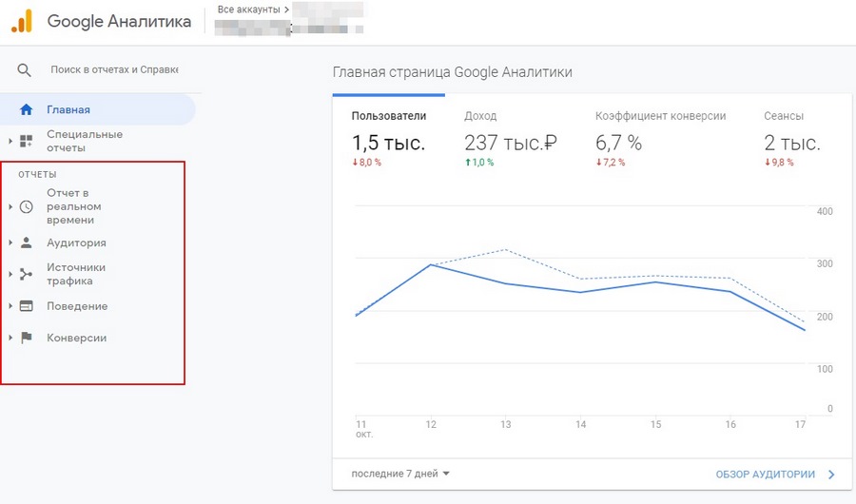
Task: Click the 1,0 % revenue change indicator
Action: tap(479, 163)
